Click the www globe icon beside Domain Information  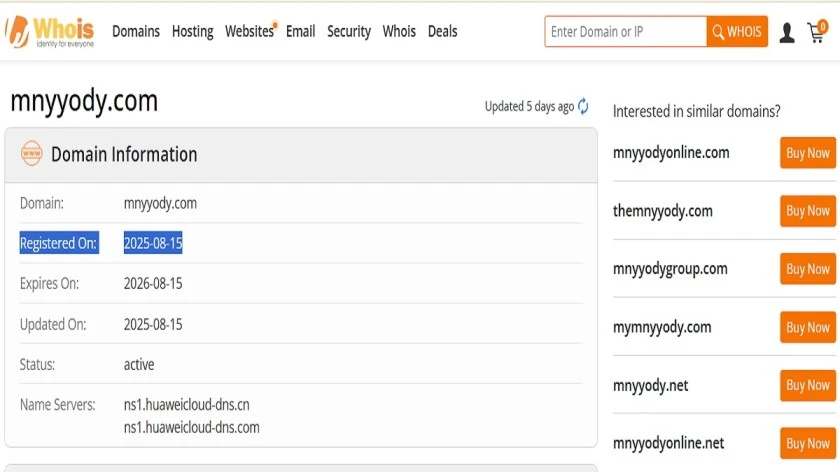[x=32, y=153]
